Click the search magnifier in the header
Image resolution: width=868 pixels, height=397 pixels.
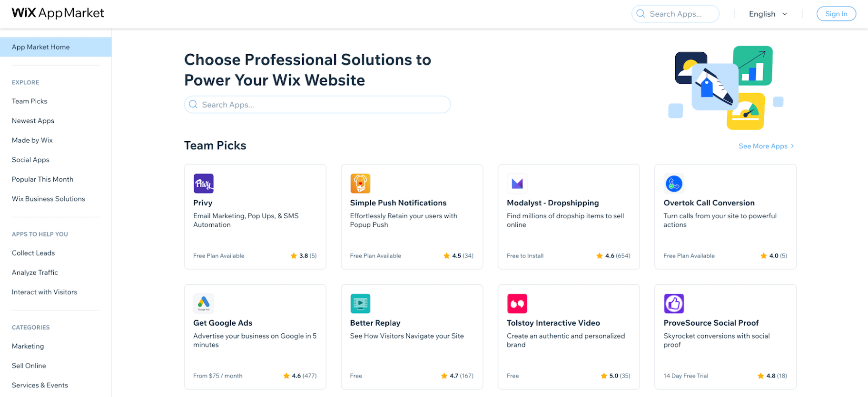coord(640,14)
